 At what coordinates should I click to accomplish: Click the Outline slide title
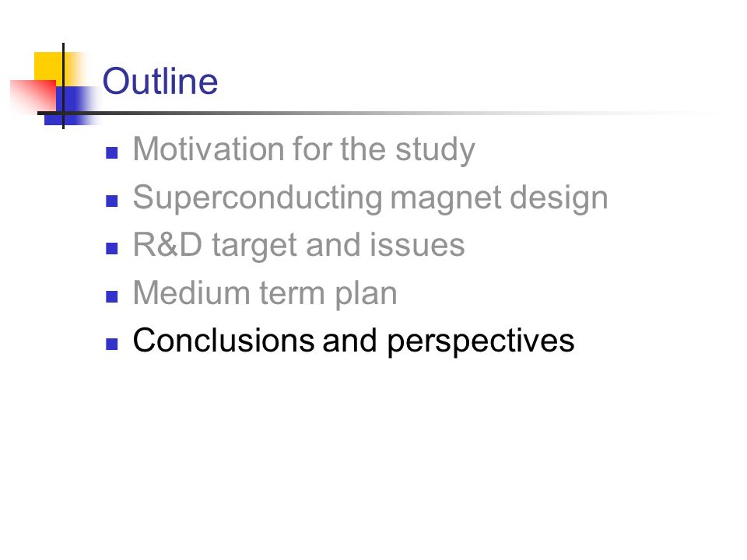pyautogui.click(x=160, y=82)
